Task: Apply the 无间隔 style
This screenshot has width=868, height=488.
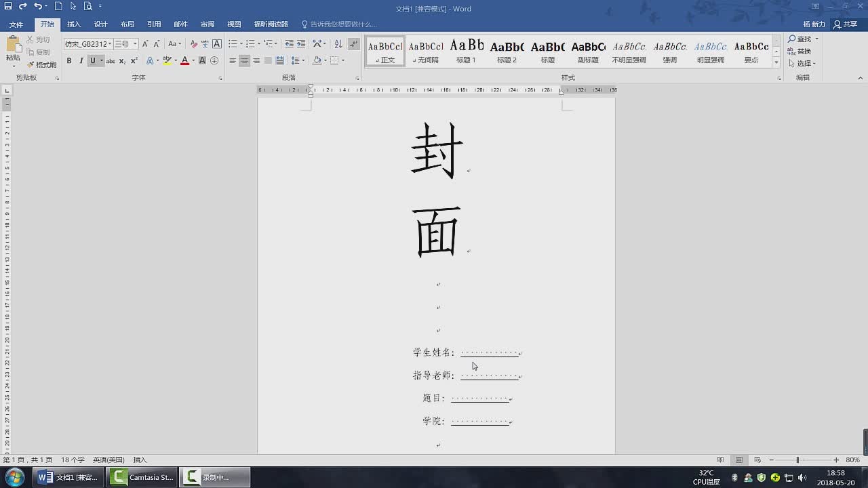Action: click(426, 51)
